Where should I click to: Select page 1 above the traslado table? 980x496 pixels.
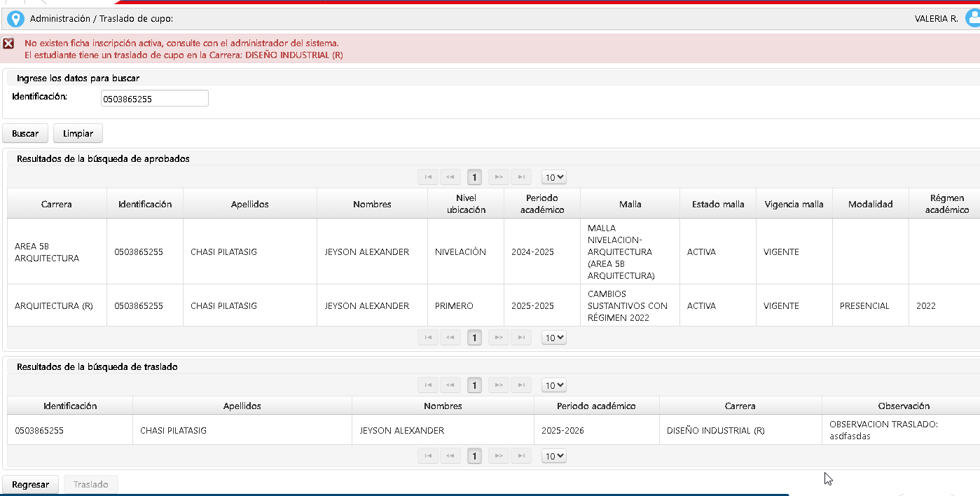click(x=474, y=385)
